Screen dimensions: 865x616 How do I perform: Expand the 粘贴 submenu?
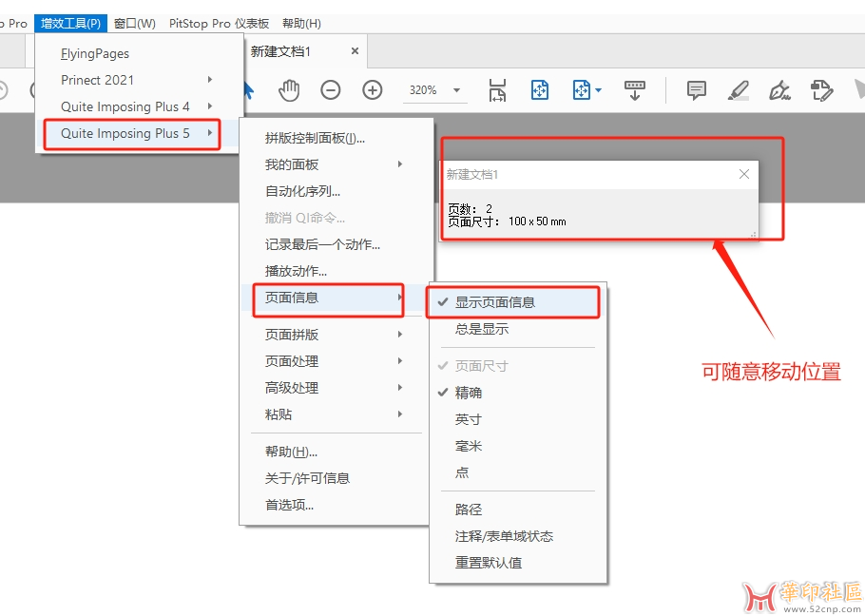click(x=336, y=414)
